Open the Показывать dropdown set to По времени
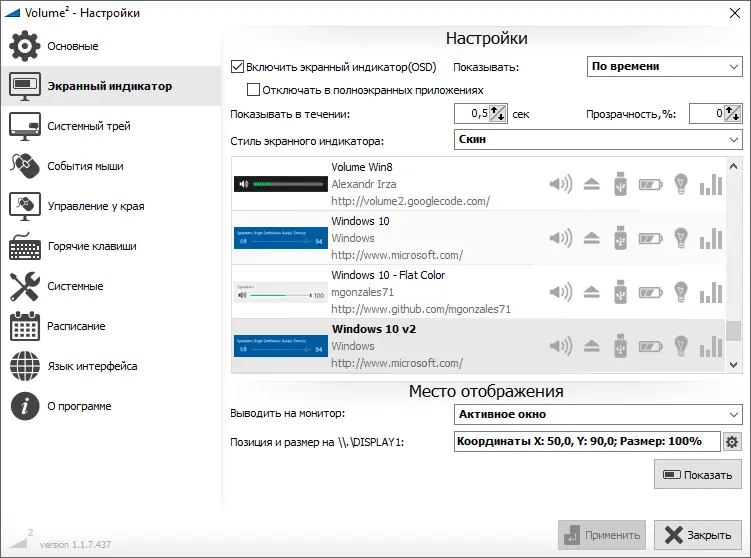 pyautogui.click(x=664, y=67)
